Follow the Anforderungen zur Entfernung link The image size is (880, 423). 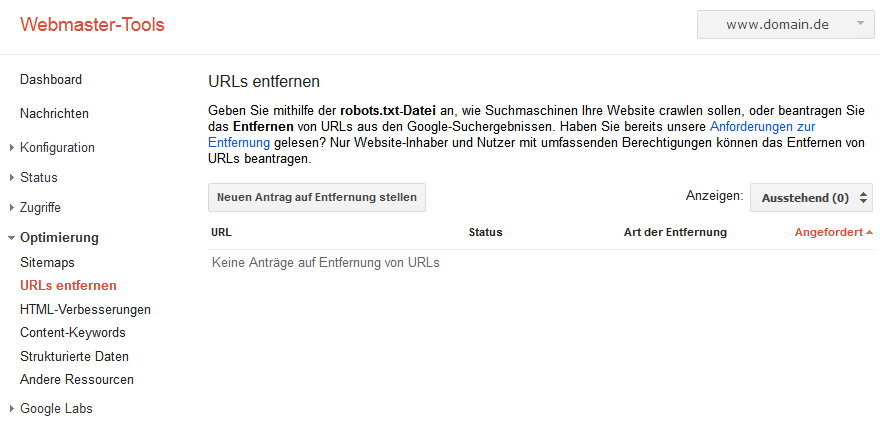click(x=762, y=127)
